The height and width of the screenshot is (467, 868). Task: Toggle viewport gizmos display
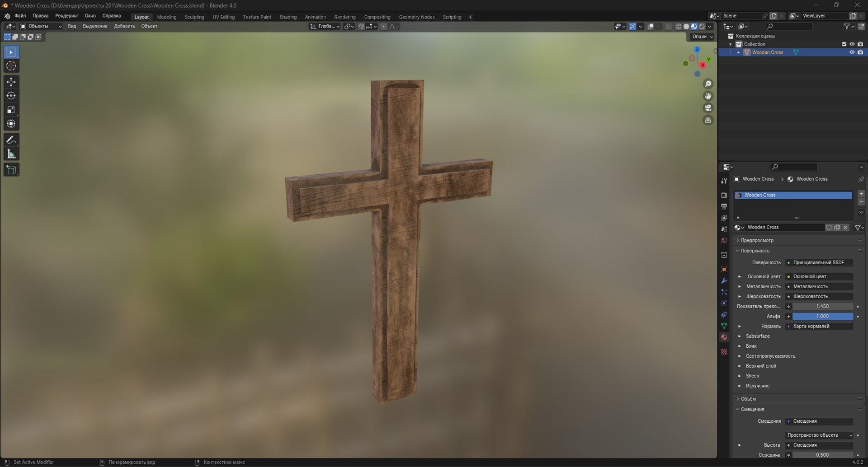[x=632, y=27]
